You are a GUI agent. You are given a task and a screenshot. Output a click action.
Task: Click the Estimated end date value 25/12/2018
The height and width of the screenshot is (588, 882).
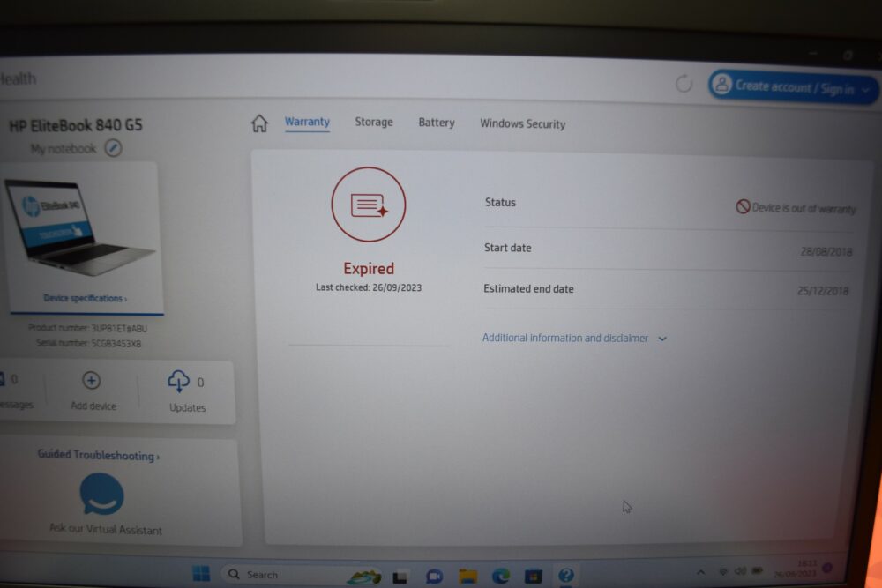point(823,291)
